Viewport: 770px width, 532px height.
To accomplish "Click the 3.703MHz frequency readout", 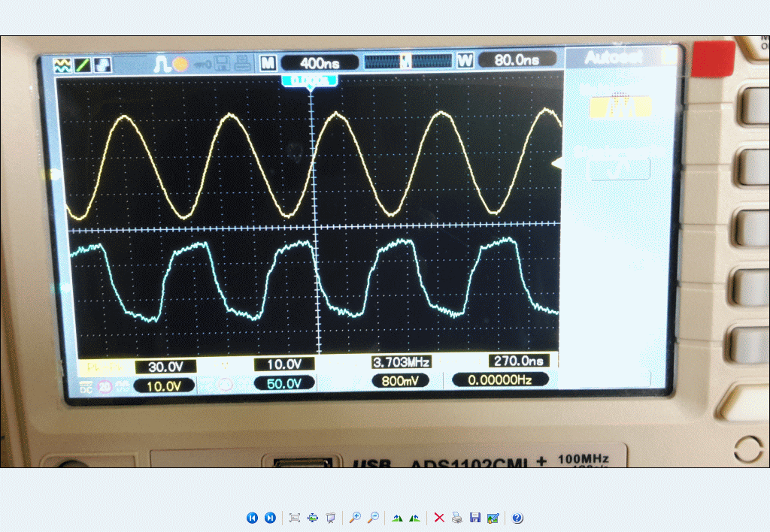I will coord(400,362).
